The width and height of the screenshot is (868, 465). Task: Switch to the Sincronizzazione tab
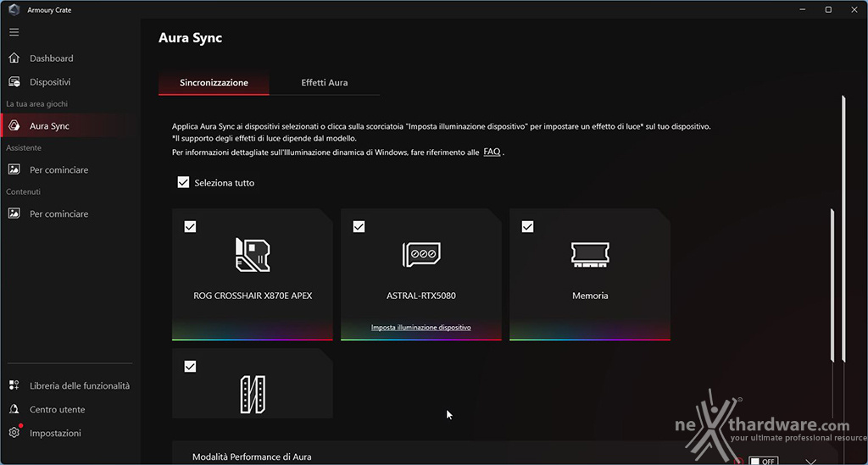[214, 82]
